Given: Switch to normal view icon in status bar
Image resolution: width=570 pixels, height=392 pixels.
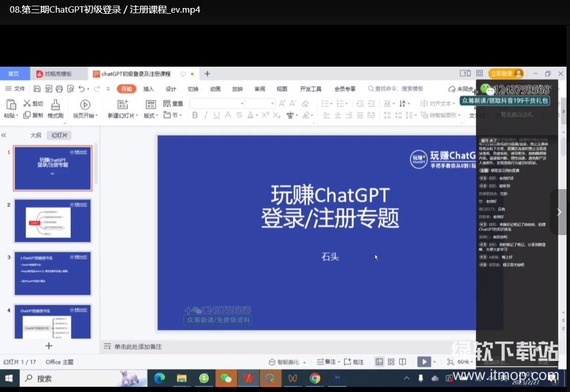Looking at the screenshot, I should (379, 362).
